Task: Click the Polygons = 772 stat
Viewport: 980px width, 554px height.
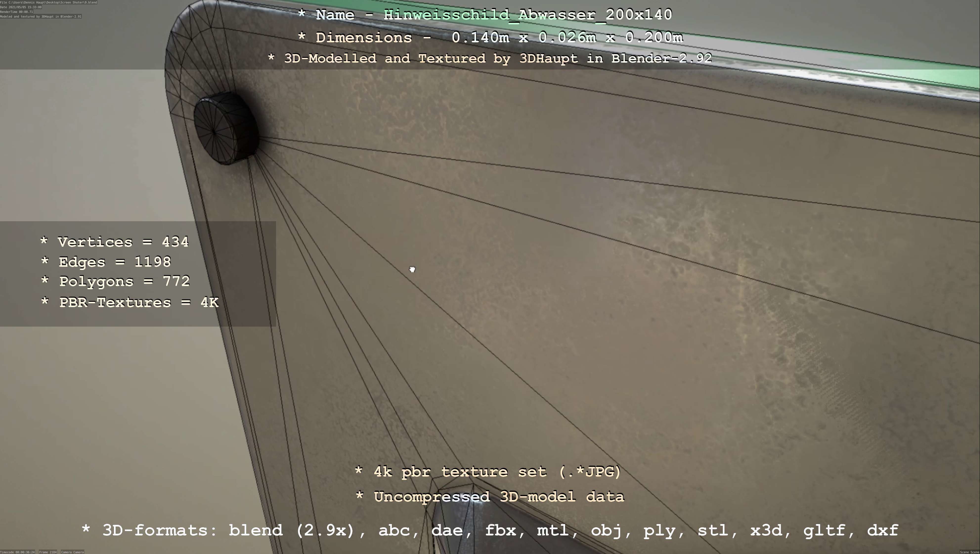Action: (x=115, y=282)
